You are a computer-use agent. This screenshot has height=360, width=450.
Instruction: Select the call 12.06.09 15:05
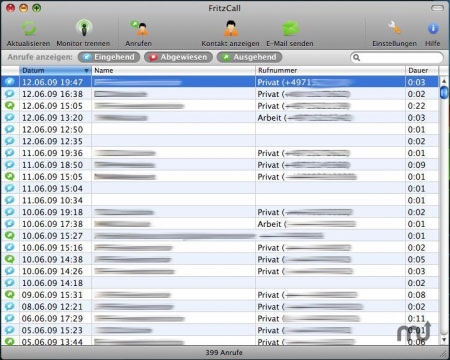tap(220, 106)
